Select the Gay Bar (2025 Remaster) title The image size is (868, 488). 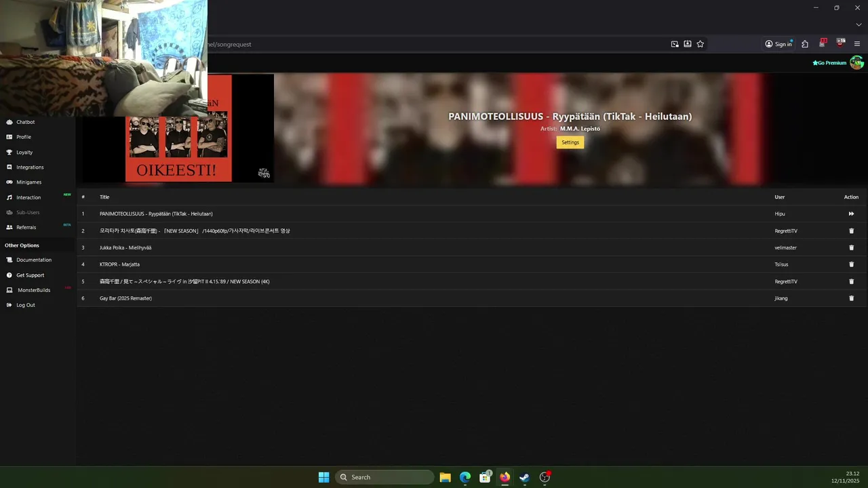tap(125, 298)
